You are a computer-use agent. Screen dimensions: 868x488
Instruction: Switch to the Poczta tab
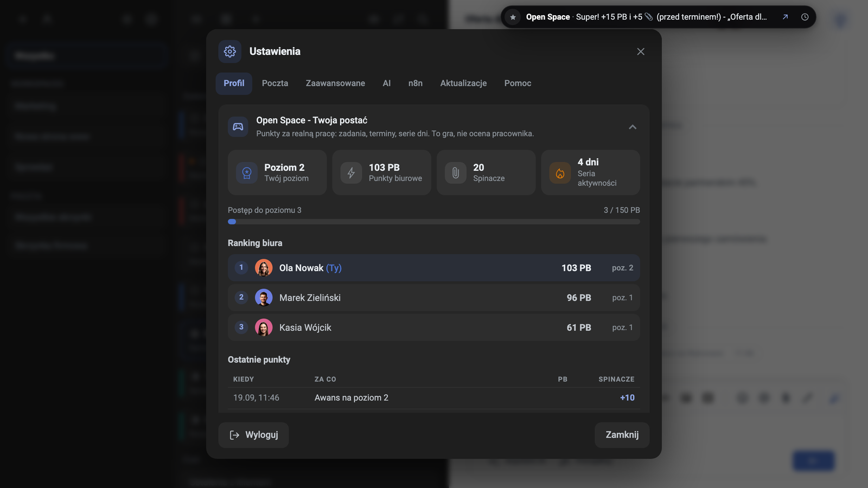(275, 84)
